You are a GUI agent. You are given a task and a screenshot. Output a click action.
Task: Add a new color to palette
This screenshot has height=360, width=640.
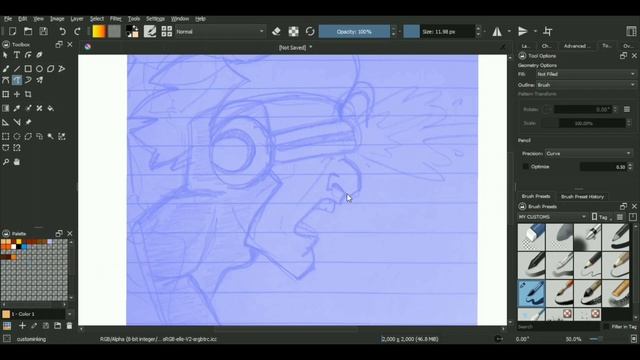pyautogui.click(x=22, y=325)
